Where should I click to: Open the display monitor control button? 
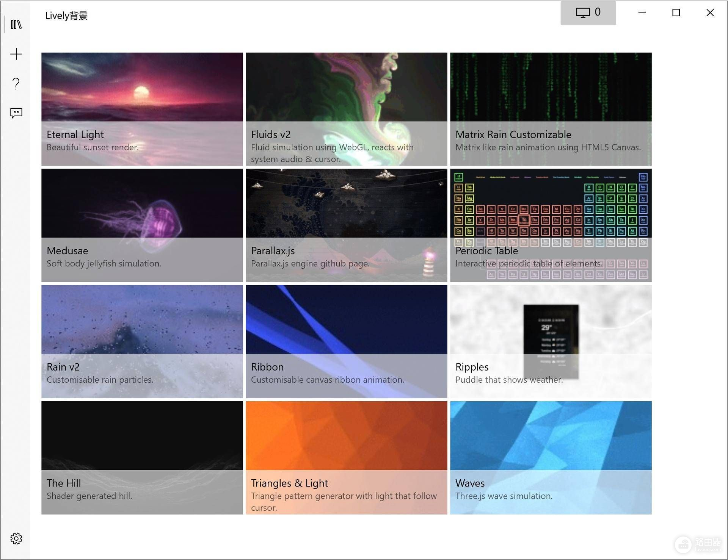click(x=588, y=13)
